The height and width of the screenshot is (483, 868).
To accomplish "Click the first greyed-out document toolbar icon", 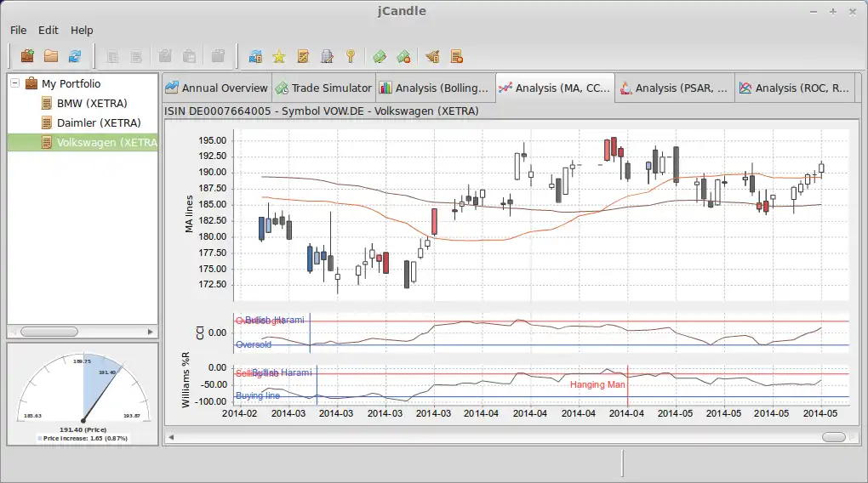I will point(112,56).
